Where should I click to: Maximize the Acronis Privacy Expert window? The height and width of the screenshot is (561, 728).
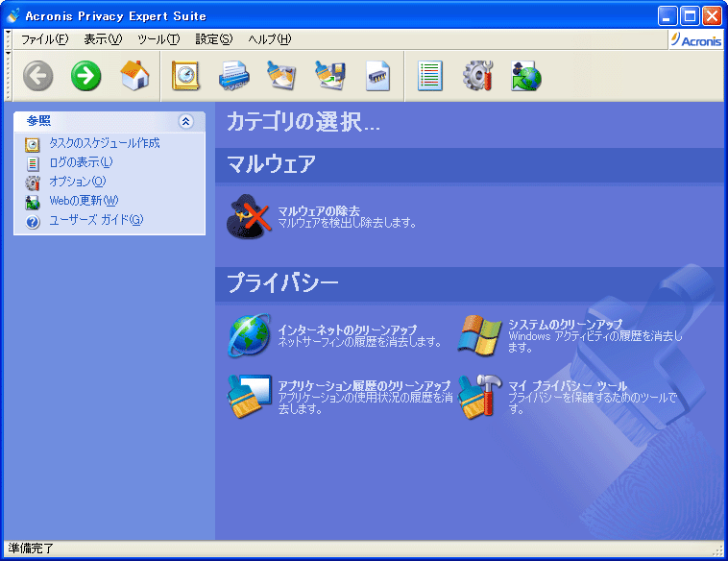coord(690,16)
